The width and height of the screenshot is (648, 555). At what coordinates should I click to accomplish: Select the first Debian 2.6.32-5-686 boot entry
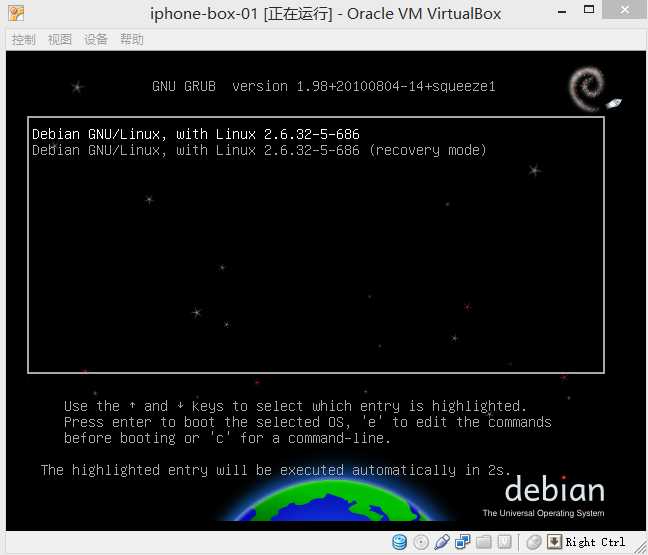coord(195,134)
